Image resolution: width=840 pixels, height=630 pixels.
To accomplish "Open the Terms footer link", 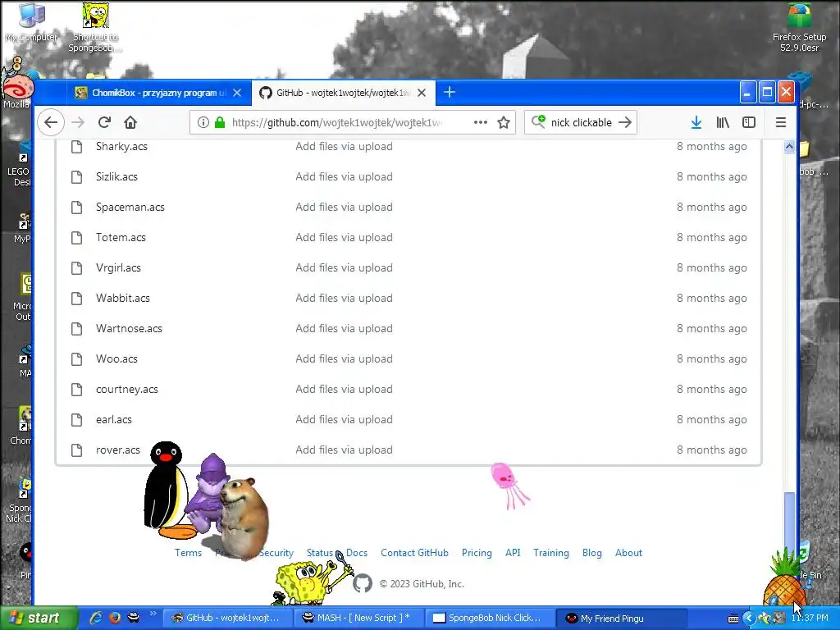I will [x=188, y=553].
